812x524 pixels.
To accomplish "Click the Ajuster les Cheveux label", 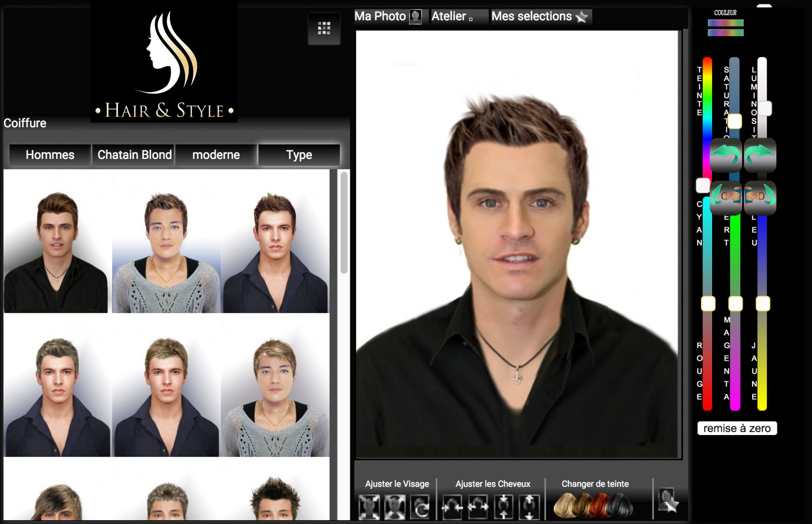I will (x=493, y=484).
